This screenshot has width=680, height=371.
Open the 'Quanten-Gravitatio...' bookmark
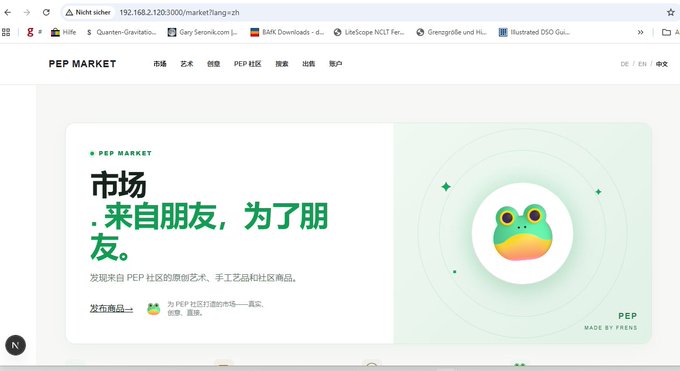point(121,32)
